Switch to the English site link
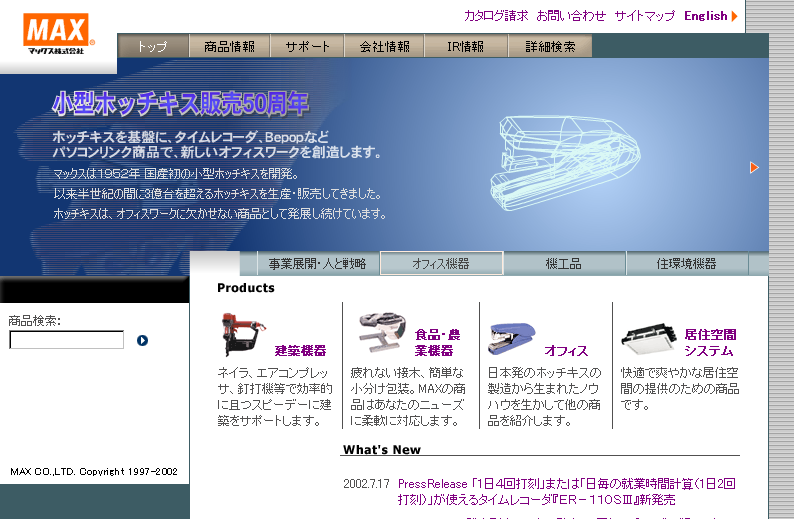This screenshot has height=519, width=794. pos(705,16)
